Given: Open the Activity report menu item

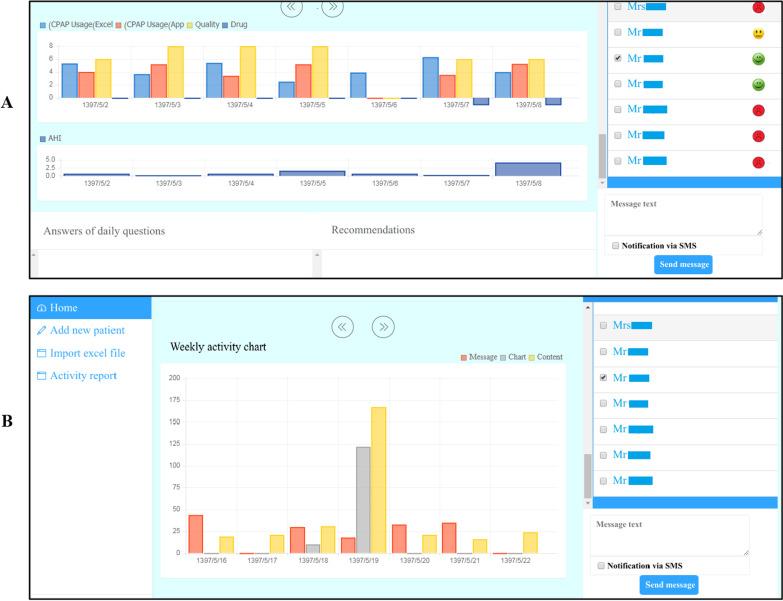Looking at the screenshot, I should [83, 376].
